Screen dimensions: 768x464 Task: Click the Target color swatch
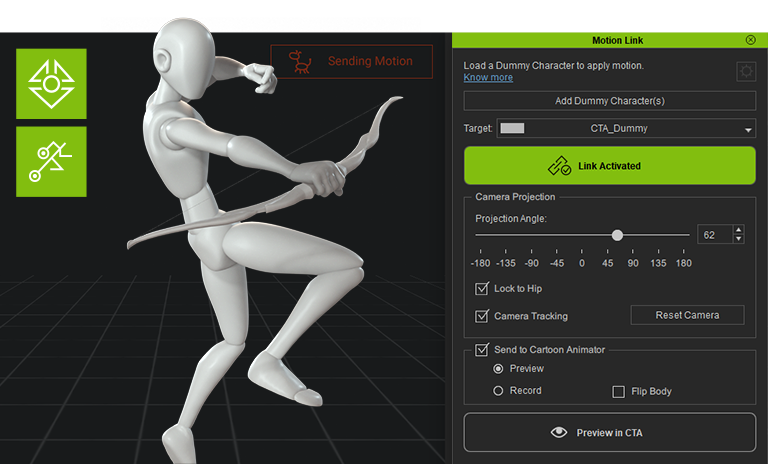tap(512, 129)
